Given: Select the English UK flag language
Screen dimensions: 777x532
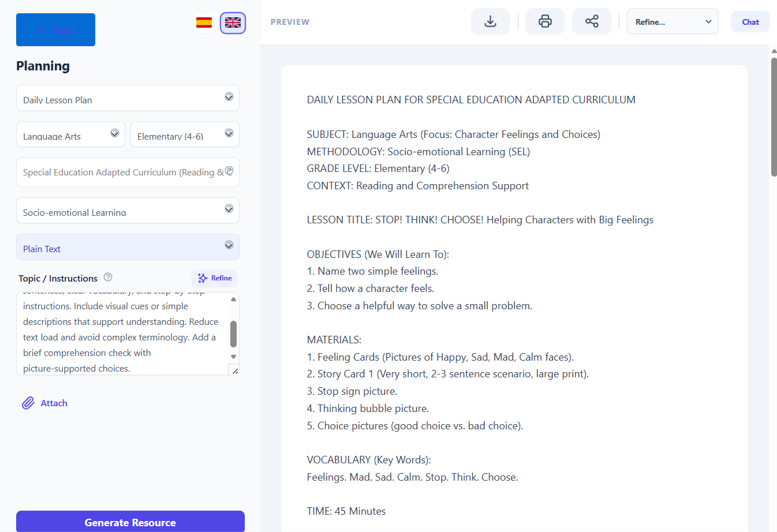Looking at the screenshot, I should pyautogui.click(x=233, y=23).
